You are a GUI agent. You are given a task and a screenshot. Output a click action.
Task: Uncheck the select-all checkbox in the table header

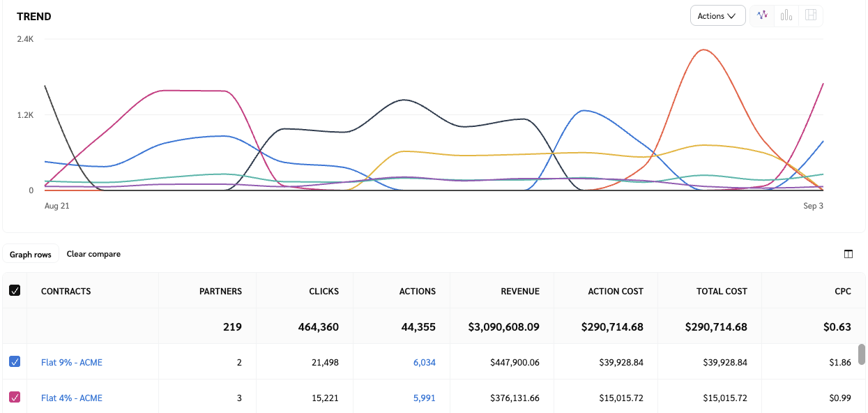[15, 290]
